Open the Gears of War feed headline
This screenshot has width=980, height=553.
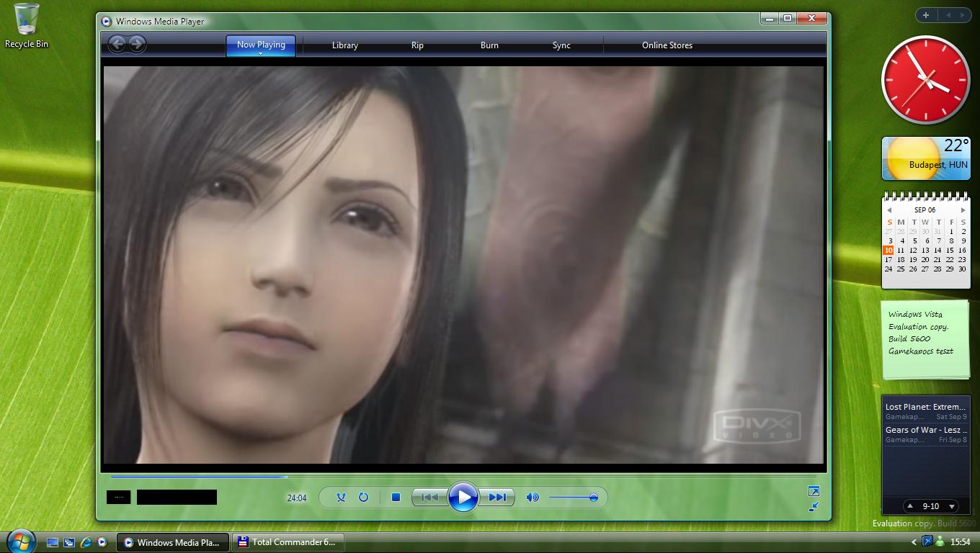926,430
